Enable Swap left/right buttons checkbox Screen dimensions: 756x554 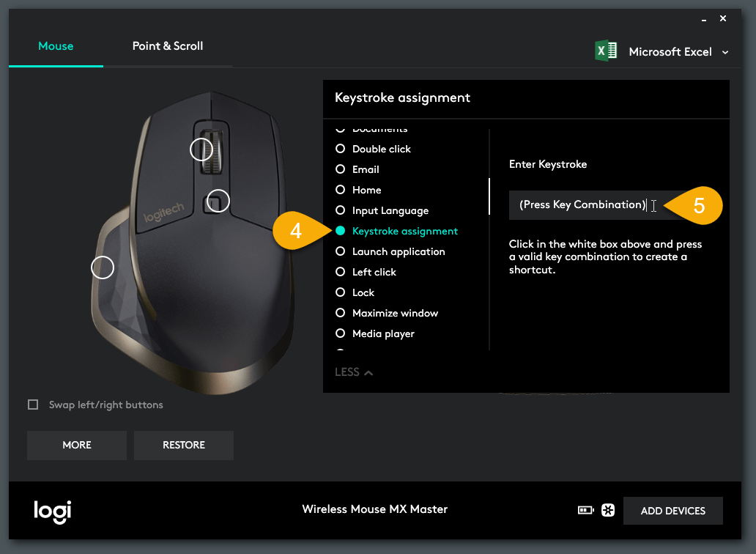tap(33, 405)
